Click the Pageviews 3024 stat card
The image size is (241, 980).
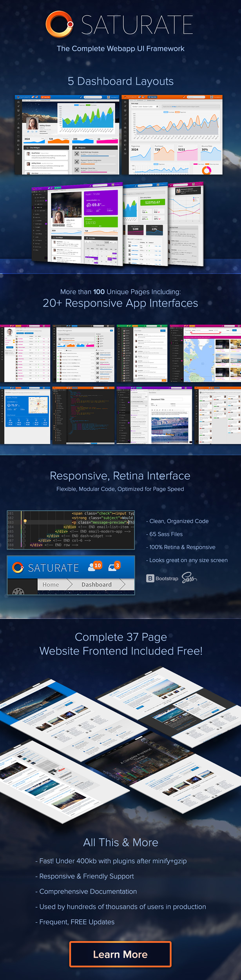141,152
